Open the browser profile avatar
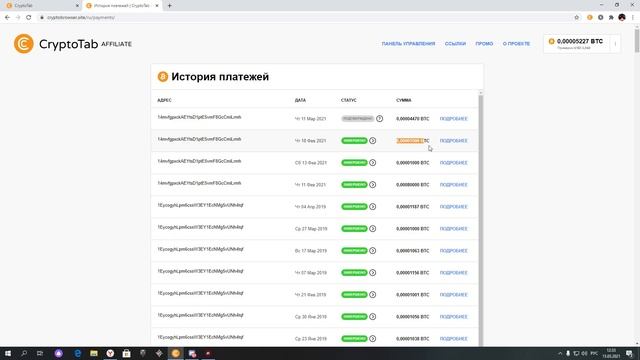This screenshot has width=640, height=360. pyautogui.click(x=622, y=18)
